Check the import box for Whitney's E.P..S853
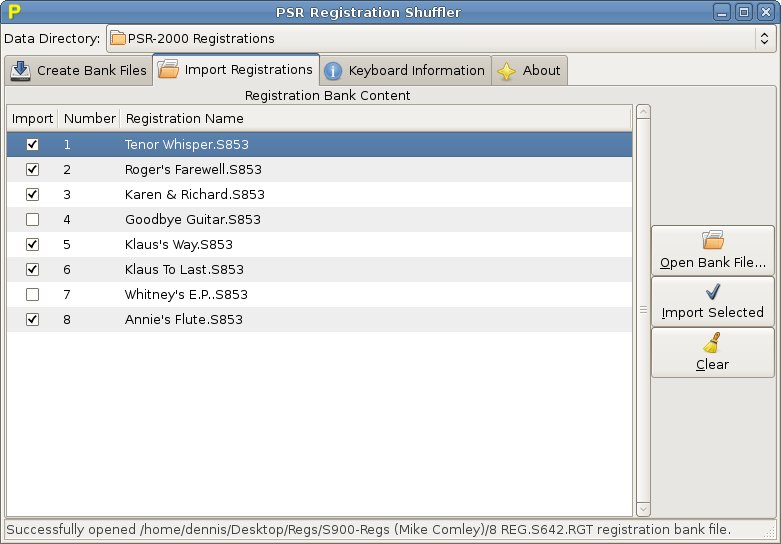 (32, 295)
